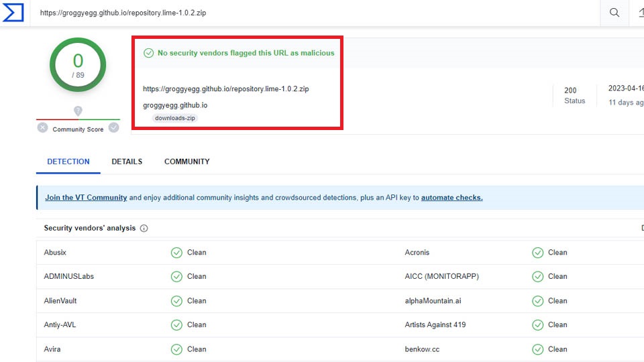The image size is (644, 362).
Task: Click the Clean check icon for Acronis
Action: [537, 253]
